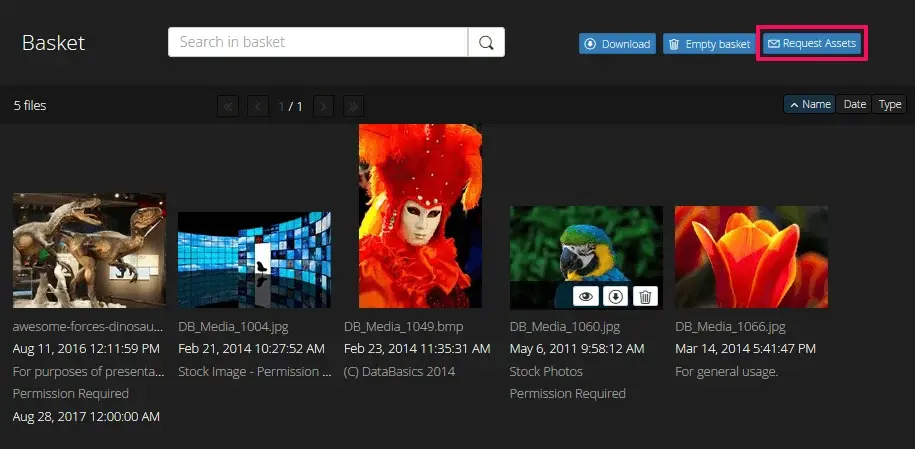Viewport: 915px width, 449px height.
Task: Download the parrot image via overlay icon
Action: tap(616, 296)
